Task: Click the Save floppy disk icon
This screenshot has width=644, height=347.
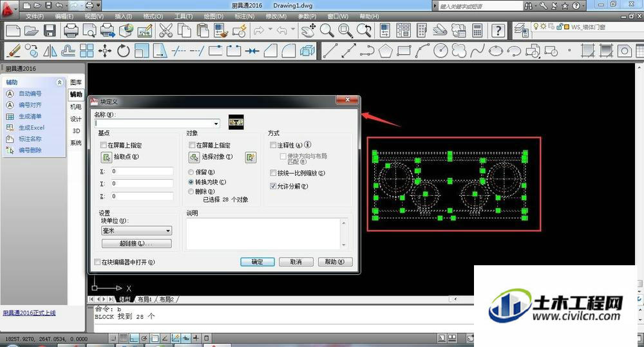Action: click(x=50, y=30)
